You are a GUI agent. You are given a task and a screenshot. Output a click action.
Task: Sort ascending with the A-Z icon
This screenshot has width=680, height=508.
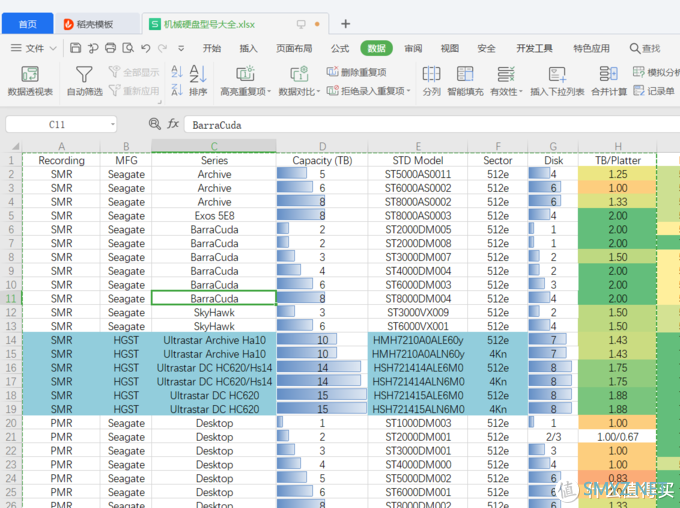point(177,72)
